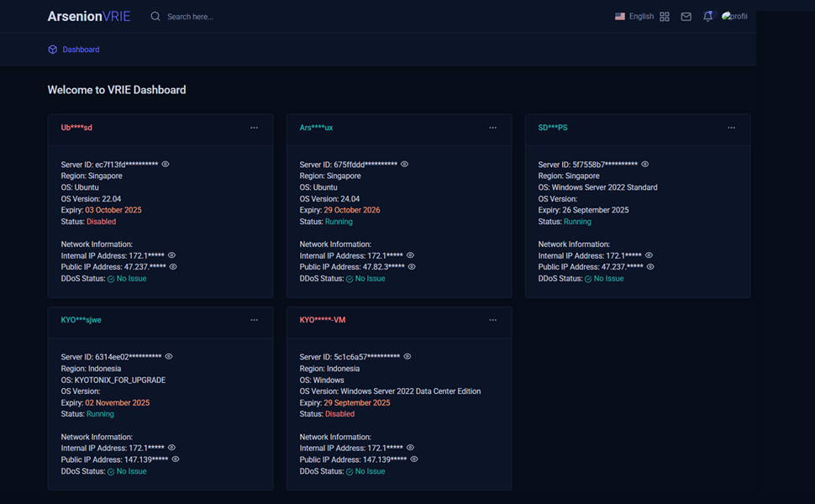
Task: Show Server ID of KYO*****-VM server
Action: click(x=407, y=357)
